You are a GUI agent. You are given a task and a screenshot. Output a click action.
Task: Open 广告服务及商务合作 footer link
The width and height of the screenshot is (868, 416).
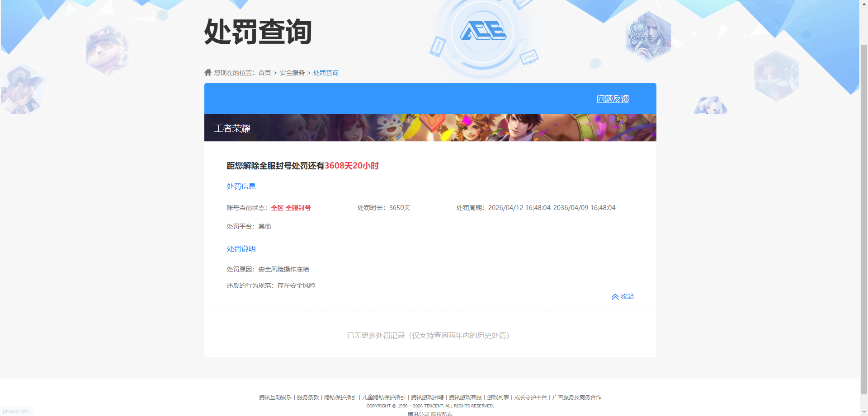pos(576,397)
